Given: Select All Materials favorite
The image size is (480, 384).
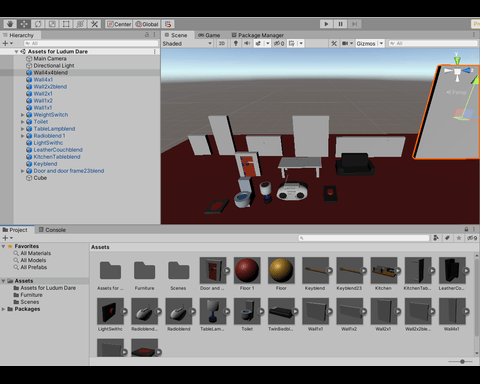Looking at the screenshot, I should [x=36, y=253].
